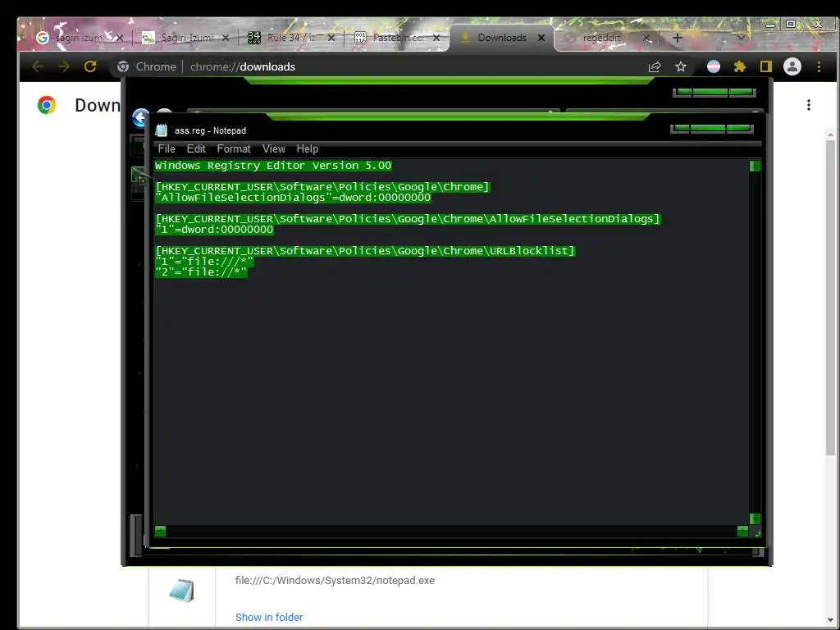The image size is (840, 630).
Task: Click the Notepad window caption buttons bar
Action: click(x=711, y=129)
